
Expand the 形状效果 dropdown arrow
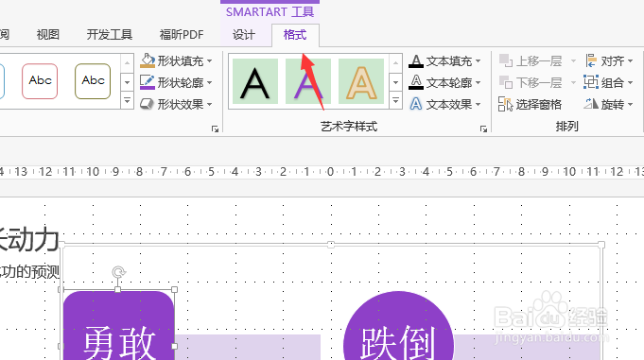pos(209,105)
